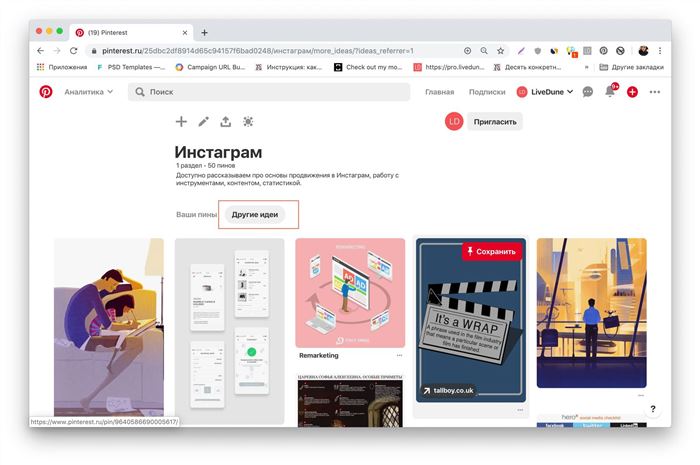
Task: Open the Инструкция: как... bookmark
Action: [288, 67]
